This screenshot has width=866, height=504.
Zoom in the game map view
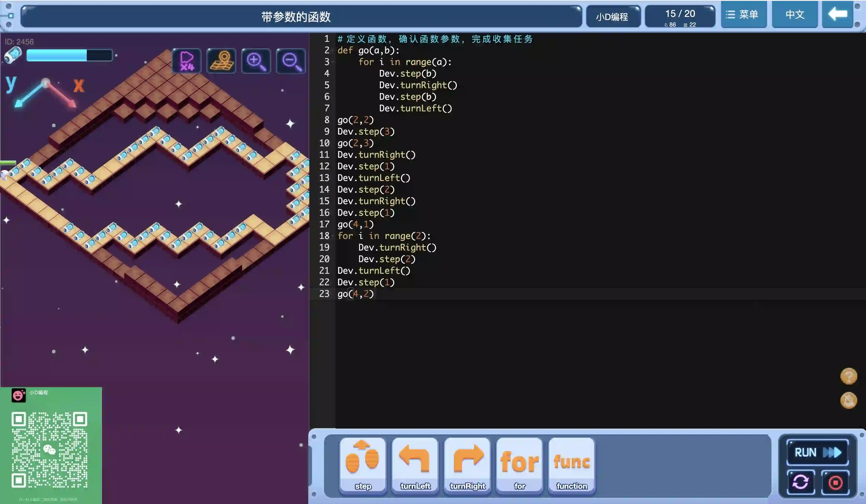click(256, 61)
